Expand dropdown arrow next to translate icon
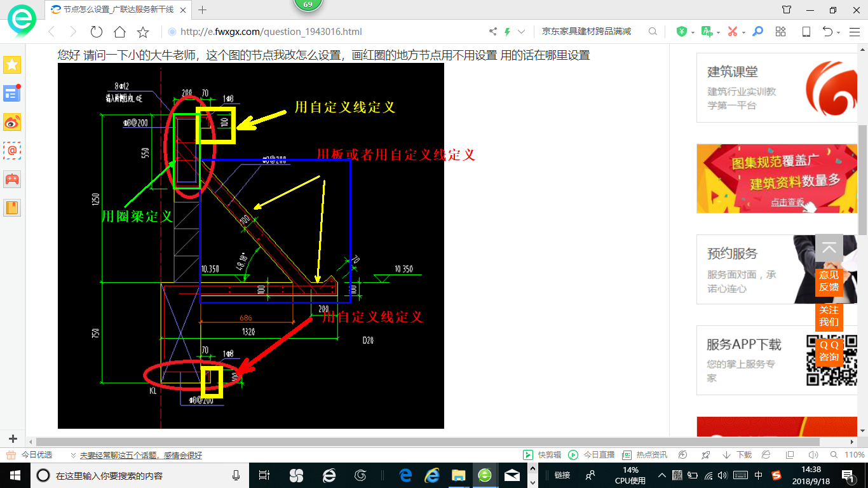Image resolution: width=868 pixels, height=488 pixels. pyautogui.click(x=717, y=32)
